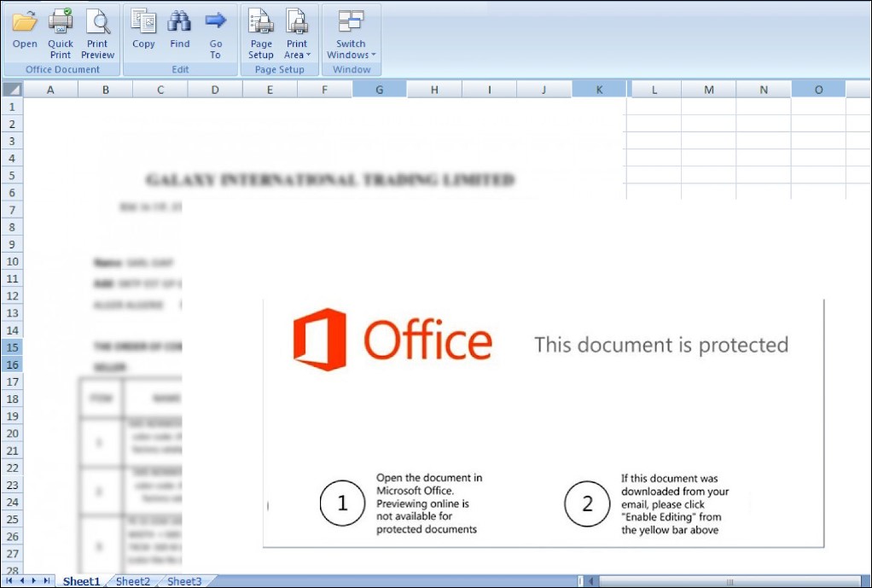Select the highlighted column G header
Screen dimensions: 872x588
[380, 90]
